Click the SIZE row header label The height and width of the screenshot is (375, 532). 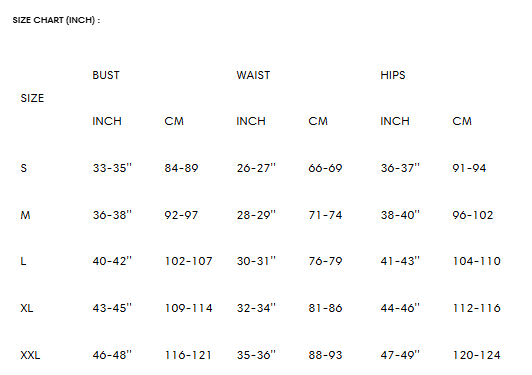click(x=32, y=98)
